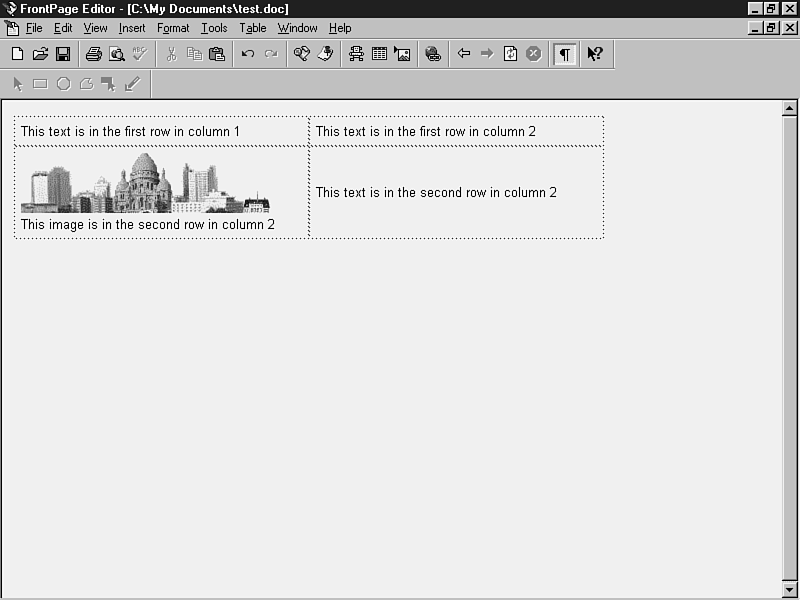Click the Help pointer question-mark icon
The image size is (800, 600).
pyautogui.click(x=595, y=54)
